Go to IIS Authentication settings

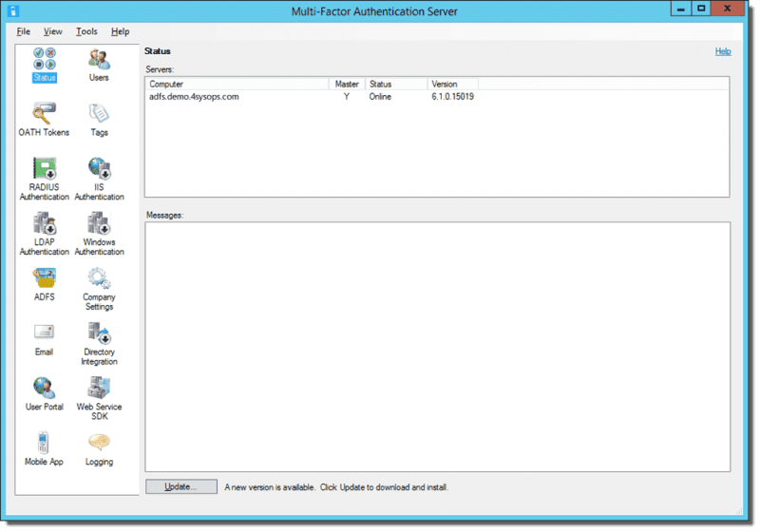tap(99, 179)
